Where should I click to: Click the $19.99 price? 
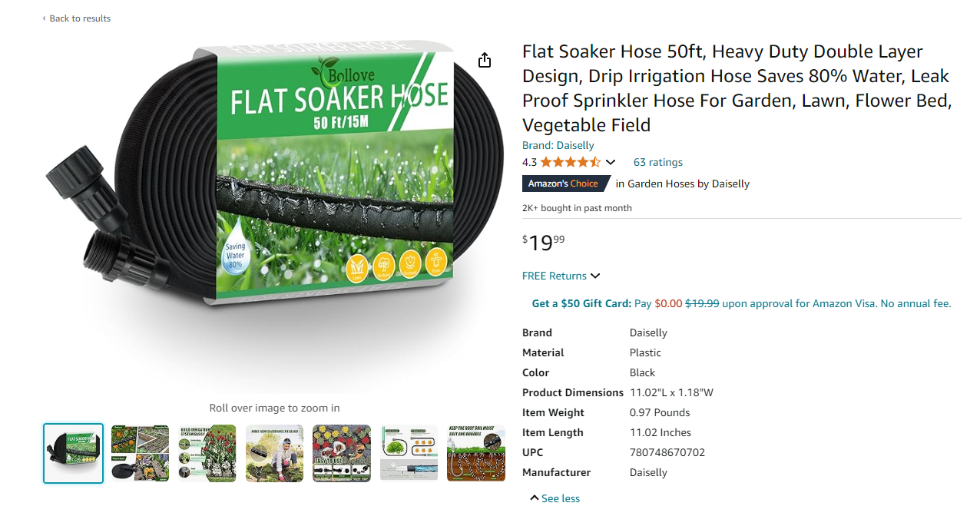pos(544,243)
